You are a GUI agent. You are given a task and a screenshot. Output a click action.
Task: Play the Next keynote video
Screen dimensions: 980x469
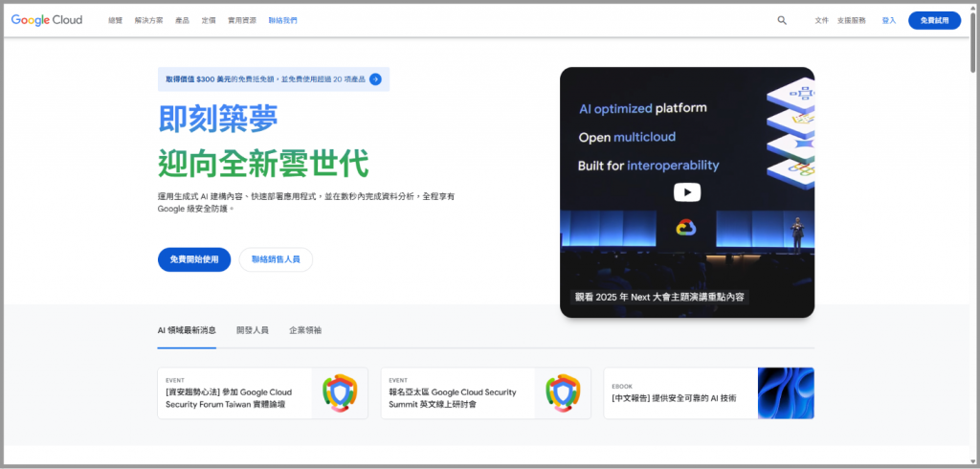point(687,192)
